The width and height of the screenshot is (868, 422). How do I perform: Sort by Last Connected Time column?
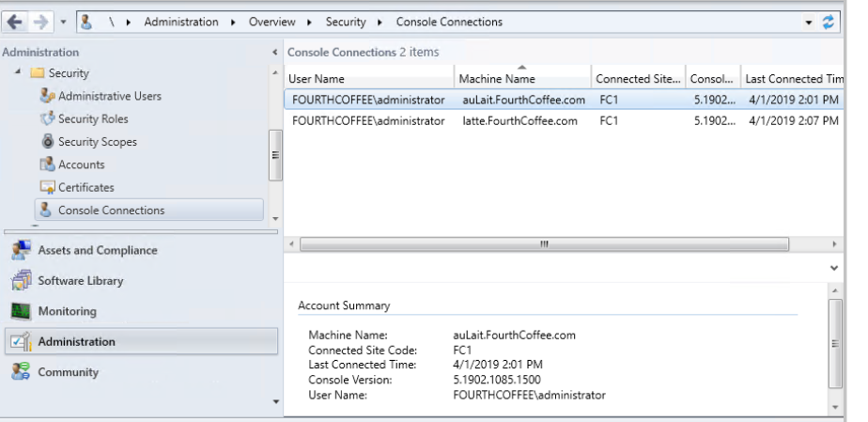793,79
